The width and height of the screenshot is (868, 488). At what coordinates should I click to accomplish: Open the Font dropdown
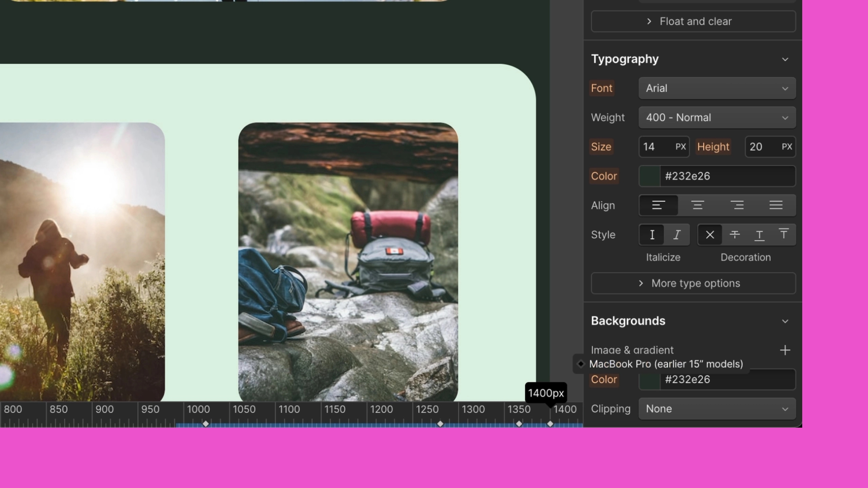(x=717, y=88)
